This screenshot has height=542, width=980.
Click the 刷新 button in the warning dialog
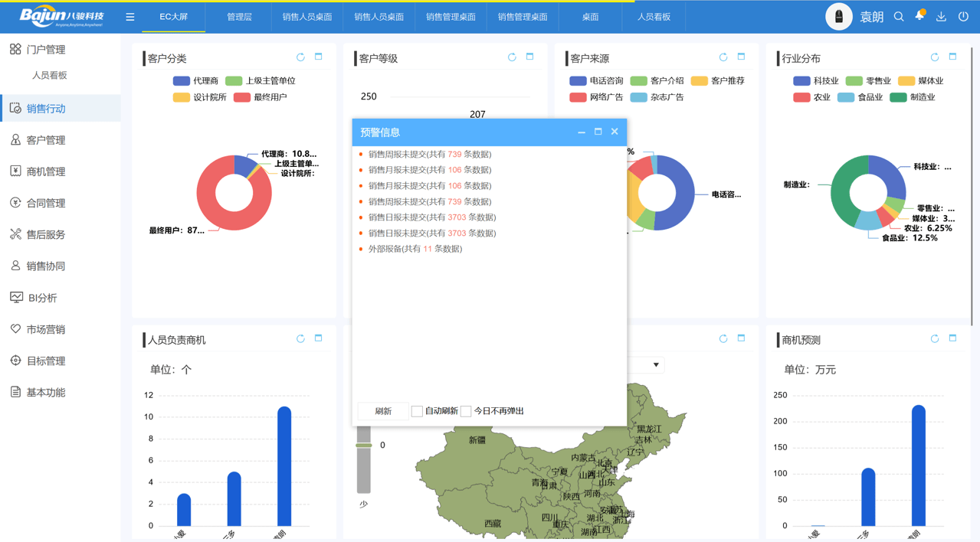click(x=382, y=410)
